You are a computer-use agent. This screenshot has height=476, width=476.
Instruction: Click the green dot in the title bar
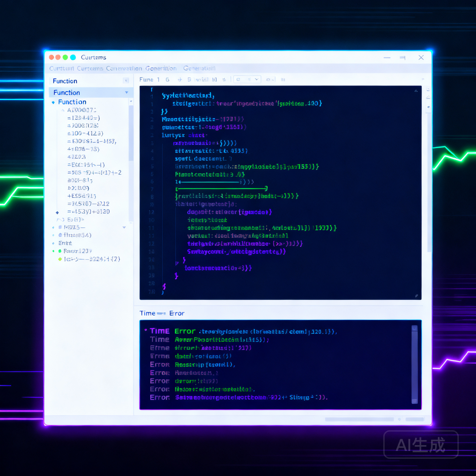tap(65, 57)
